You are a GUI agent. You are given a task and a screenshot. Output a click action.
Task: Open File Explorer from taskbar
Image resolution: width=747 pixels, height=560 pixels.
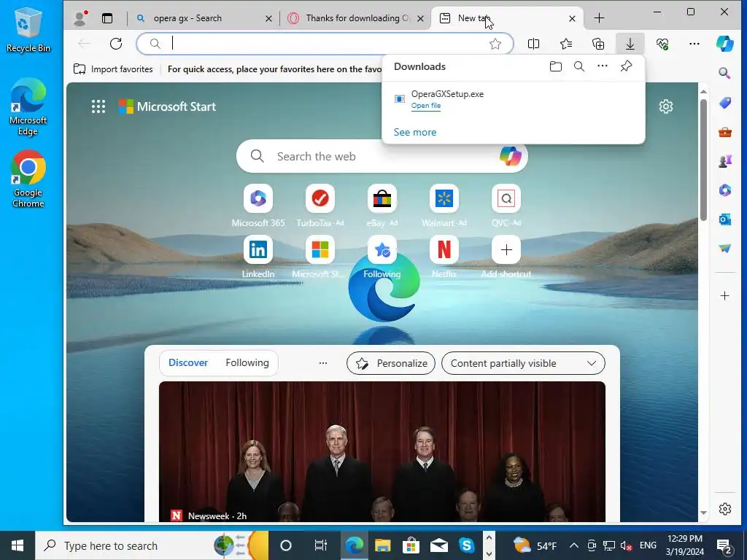382,545
